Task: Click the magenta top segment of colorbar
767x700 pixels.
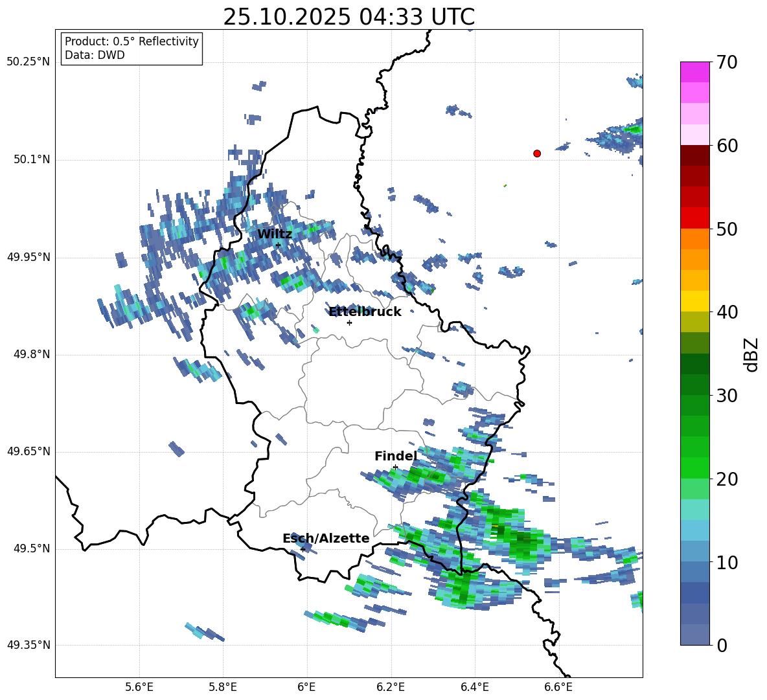Action: (694, 73)
